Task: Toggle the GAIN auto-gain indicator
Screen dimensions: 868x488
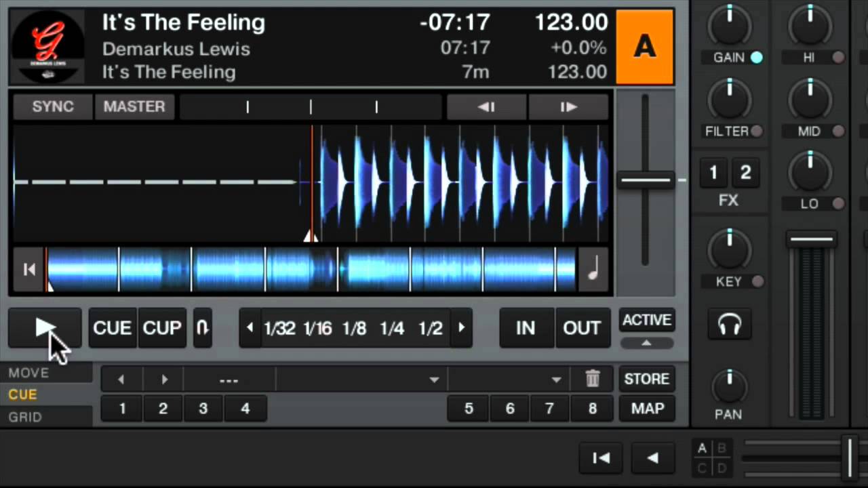Action: click(x=757, y=58)
